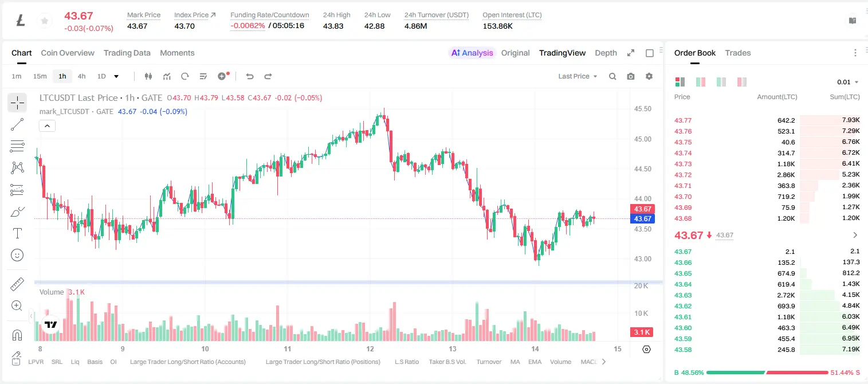
Task: Open the Coin Overview tab
Action: point(68,53)
